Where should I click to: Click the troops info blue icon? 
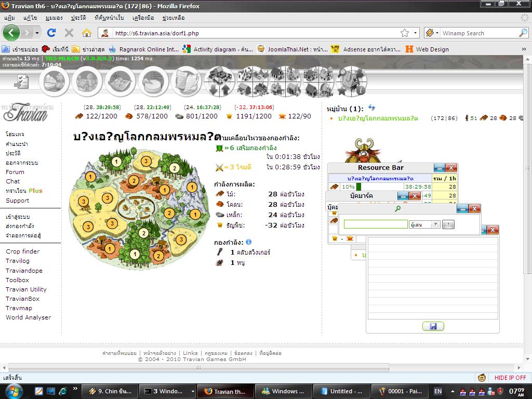249,242
